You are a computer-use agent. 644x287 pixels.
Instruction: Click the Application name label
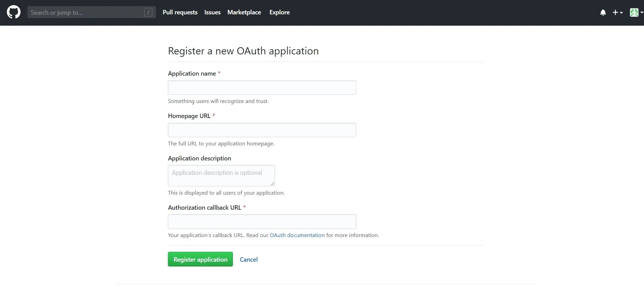tap(192, 74)
